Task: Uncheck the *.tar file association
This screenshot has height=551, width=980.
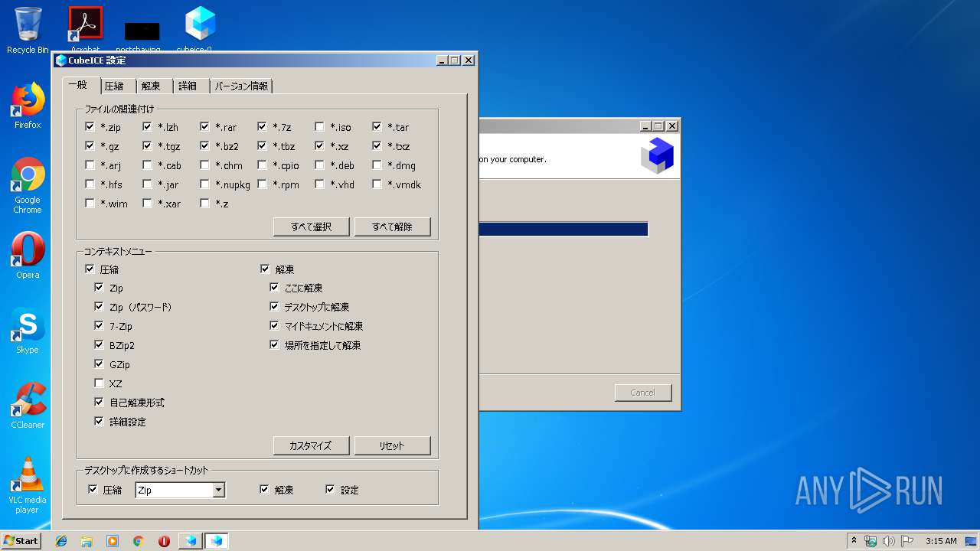Action: [377, 127]
